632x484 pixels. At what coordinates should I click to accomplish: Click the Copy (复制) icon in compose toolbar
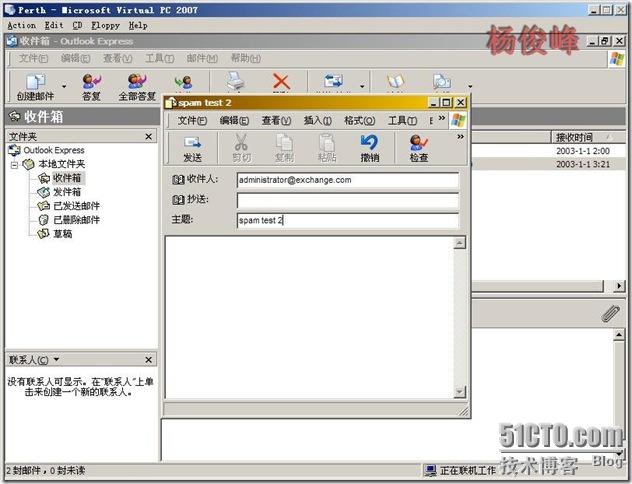tap(284, 149)
